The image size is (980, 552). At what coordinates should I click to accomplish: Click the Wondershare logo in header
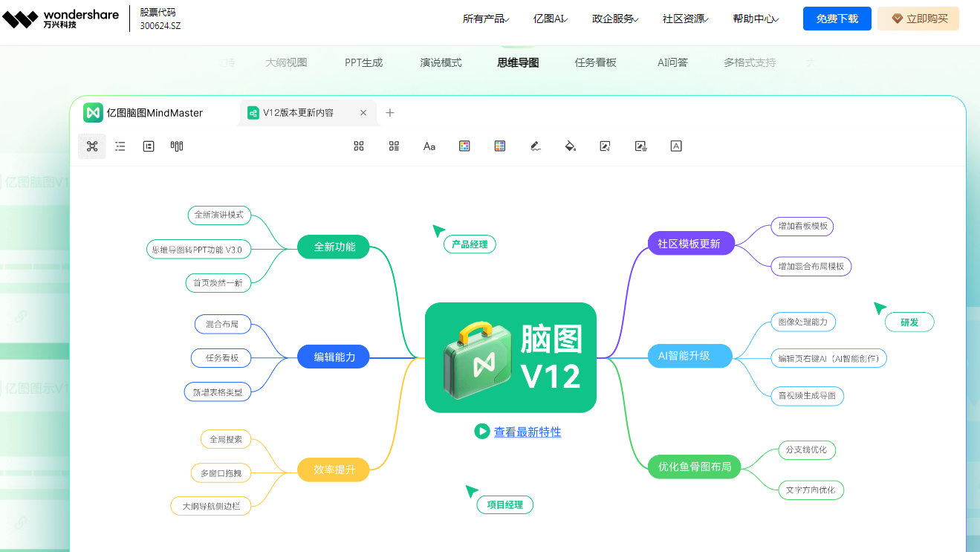tap(60, 19)
